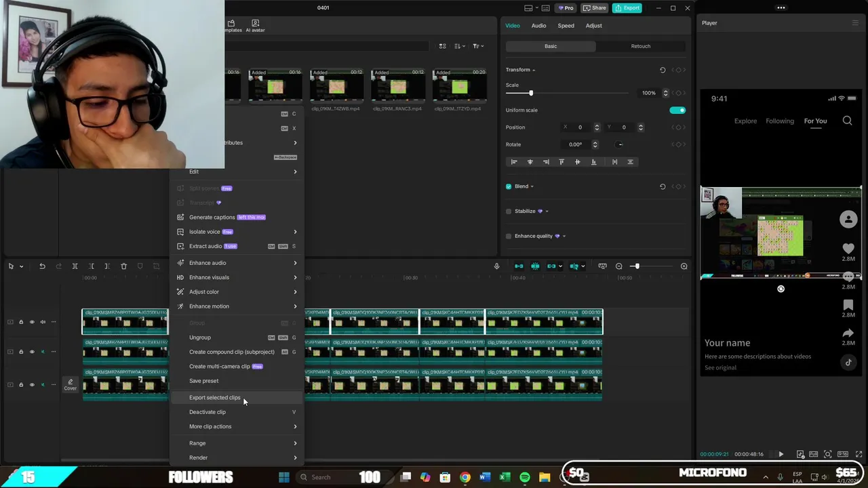Click the Export button
868x488 pixels.
[627, 8]
